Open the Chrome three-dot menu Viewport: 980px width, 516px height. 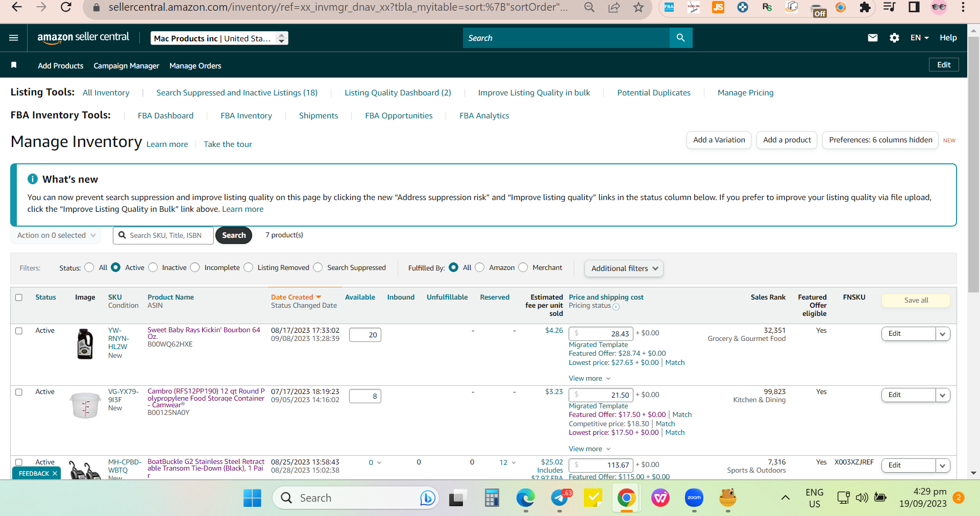[x=963, y=7]
